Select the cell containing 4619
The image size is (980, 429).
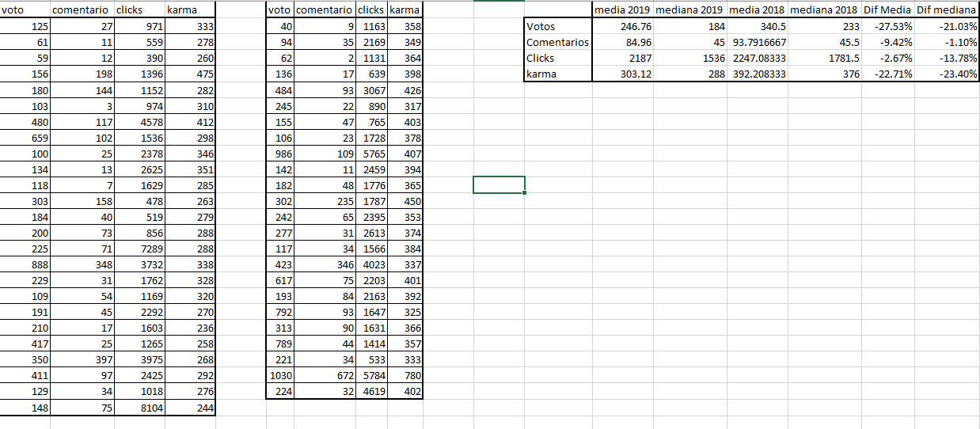[x=372, y=392]
